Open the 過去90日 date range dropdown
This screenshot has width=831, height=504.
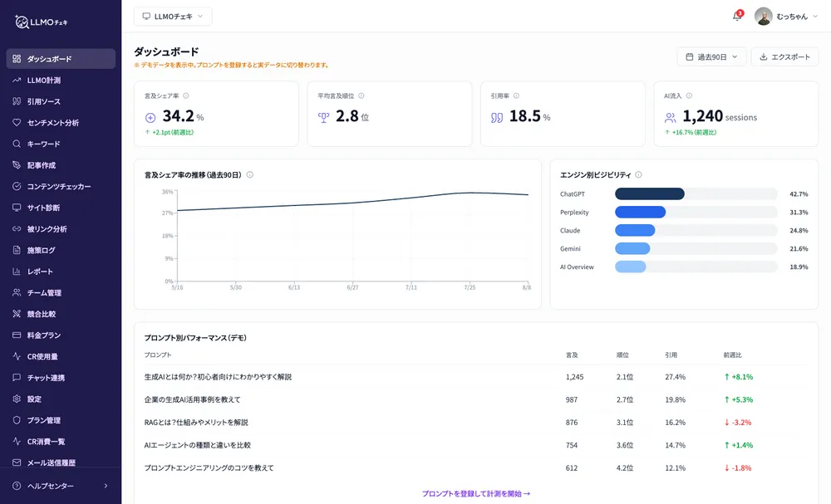[x=711, y=56]
